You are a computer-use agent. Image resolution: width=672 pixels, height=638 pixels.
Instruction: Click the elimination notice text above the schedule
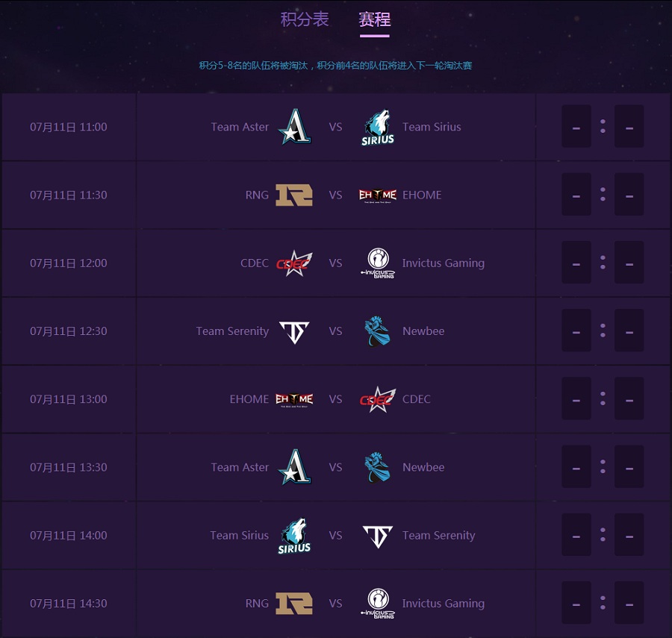(336, 66)
